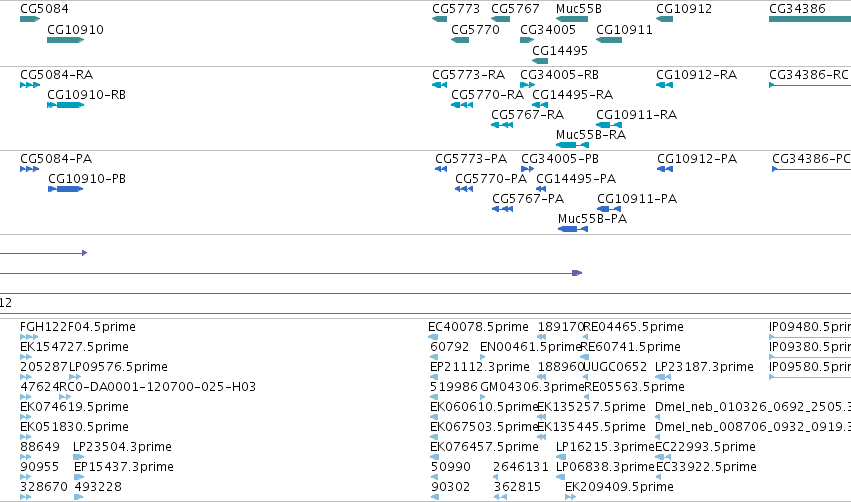Click the CG5770-PA protein label
Image resolution: width=851 pixels, height=502 pixels.
click(491, 179)
